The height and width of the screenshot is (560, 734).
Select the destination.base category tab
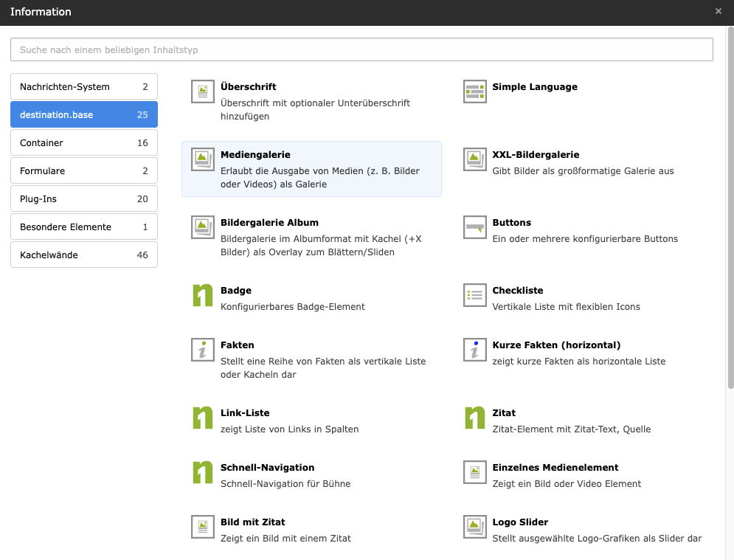click(84, 114)
